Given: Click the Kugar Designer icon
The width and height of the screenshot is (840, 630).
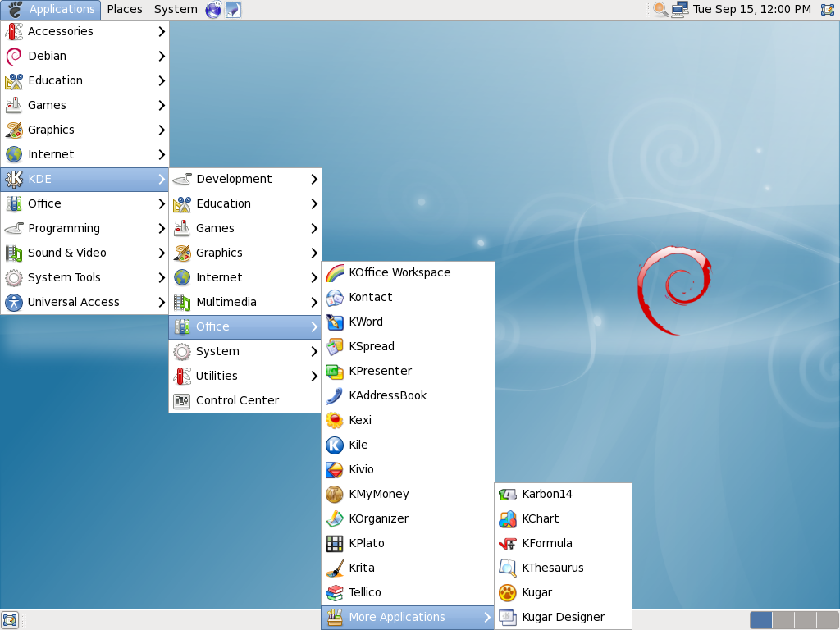Looking at the screenshot, I should click(x=507, y=617).
